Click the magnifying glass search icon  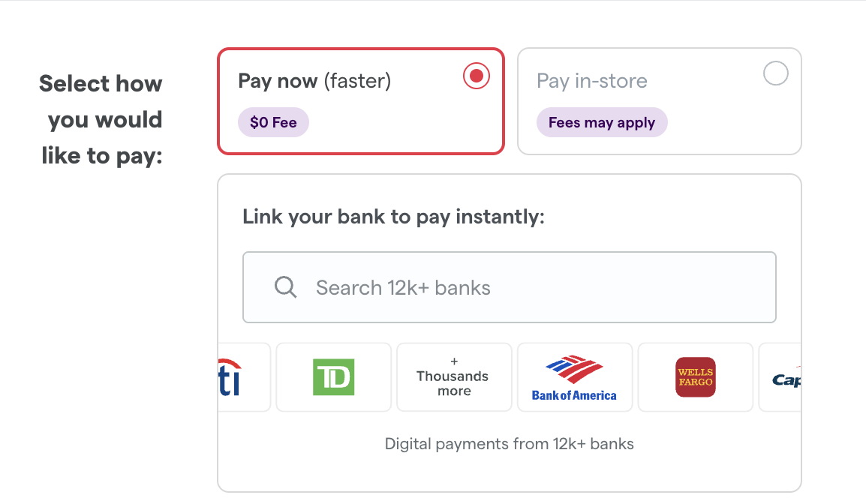285,287
